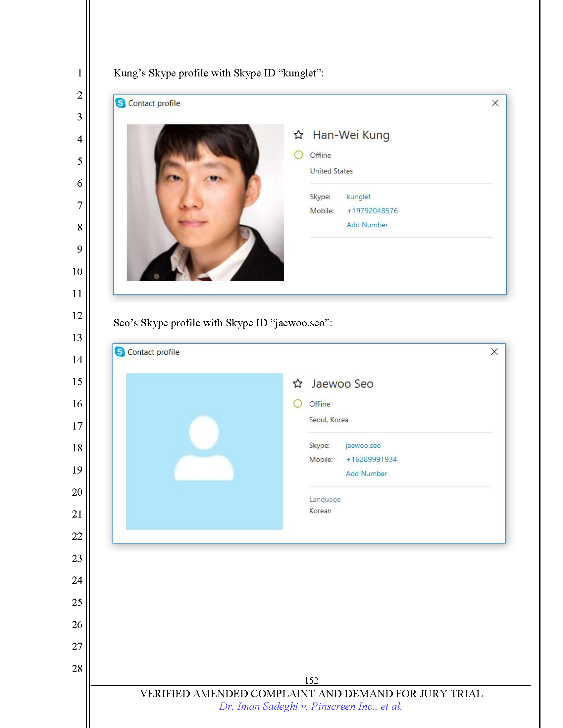This screenshot has width=563, height=728.
Task: Click Add Number in Han-Wei Kung's profile
Action: pyautogui.click(x=367, y=225)
